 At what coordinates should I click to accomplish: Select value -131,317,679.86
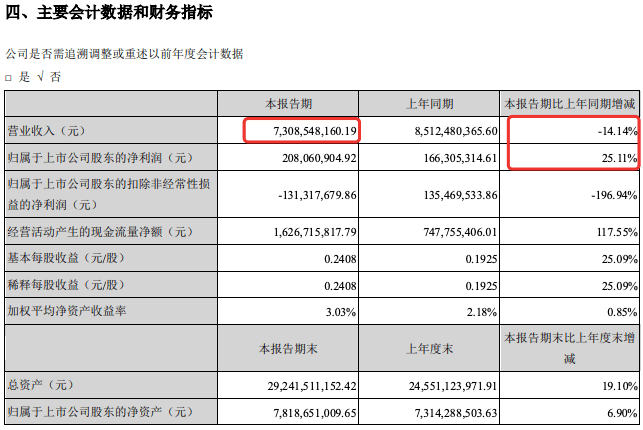pos(317,195)
